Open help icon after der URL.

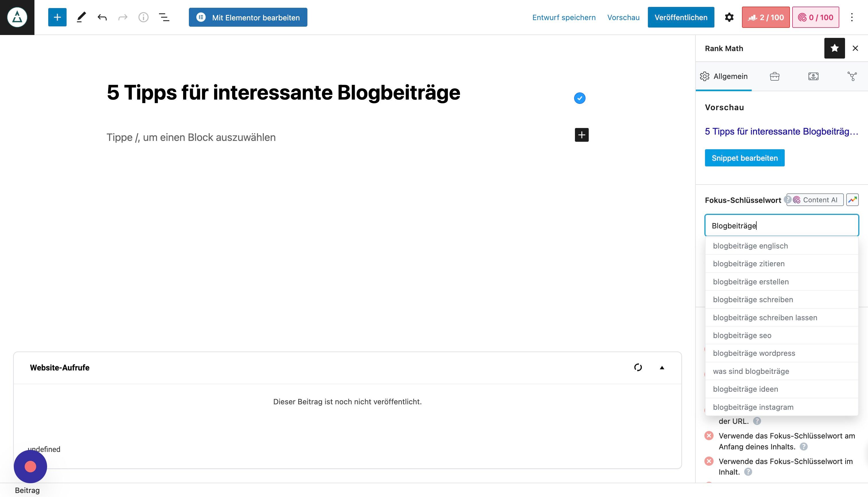tap(757, 421)
